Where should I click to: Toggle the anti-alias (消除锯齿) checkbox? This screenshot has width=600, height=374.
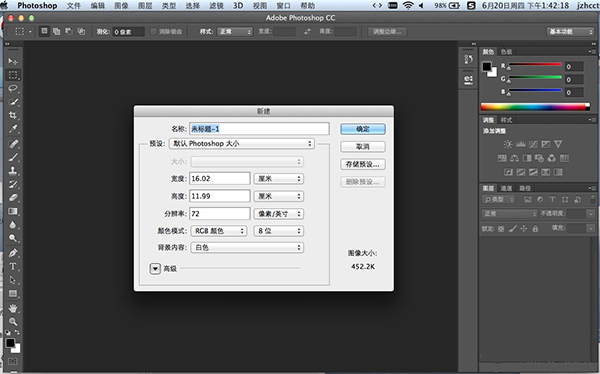click(153, 31)
